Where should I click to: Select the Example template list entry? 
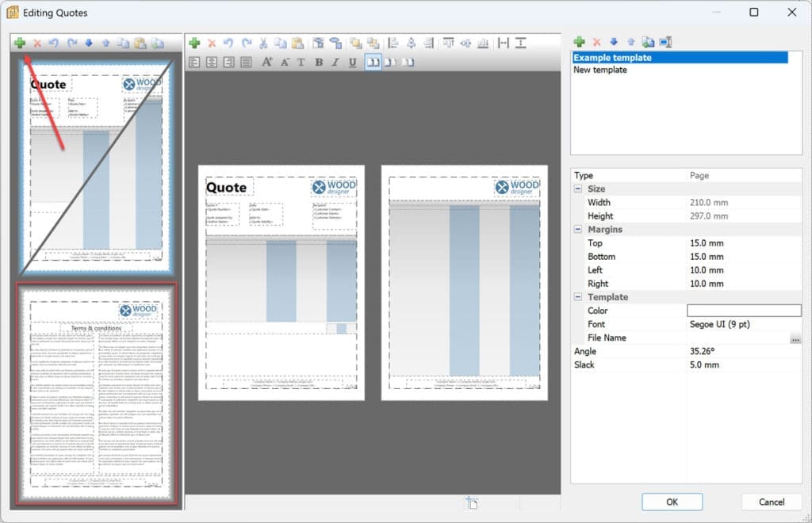pos(680,57)
